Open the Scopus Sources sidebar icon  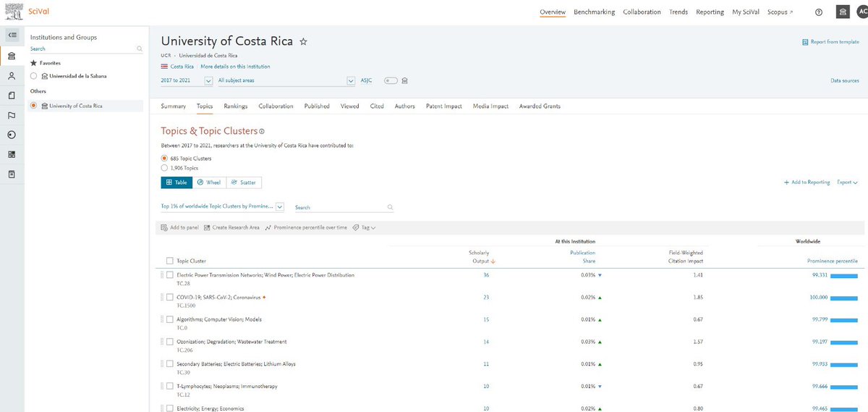[x=12, y=175]
